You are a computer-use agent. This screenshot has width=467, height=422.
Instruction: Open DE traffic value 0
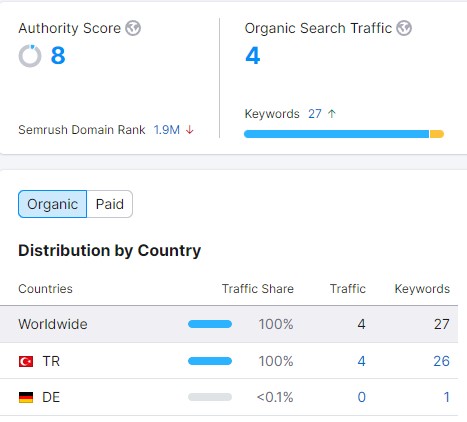click(x=362, y=397)
